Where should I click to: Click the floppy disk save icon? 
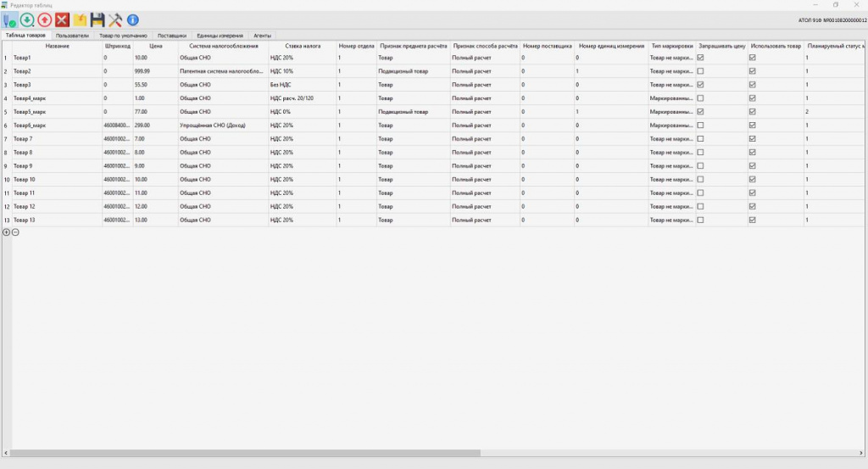tap(97, 20)
